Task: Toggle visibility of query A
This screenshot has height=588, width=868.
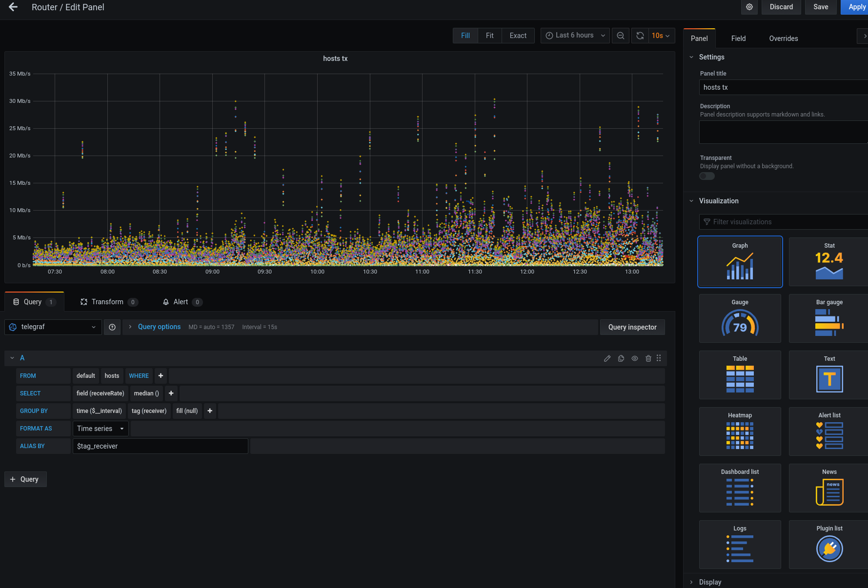Action: coord(634,358)
